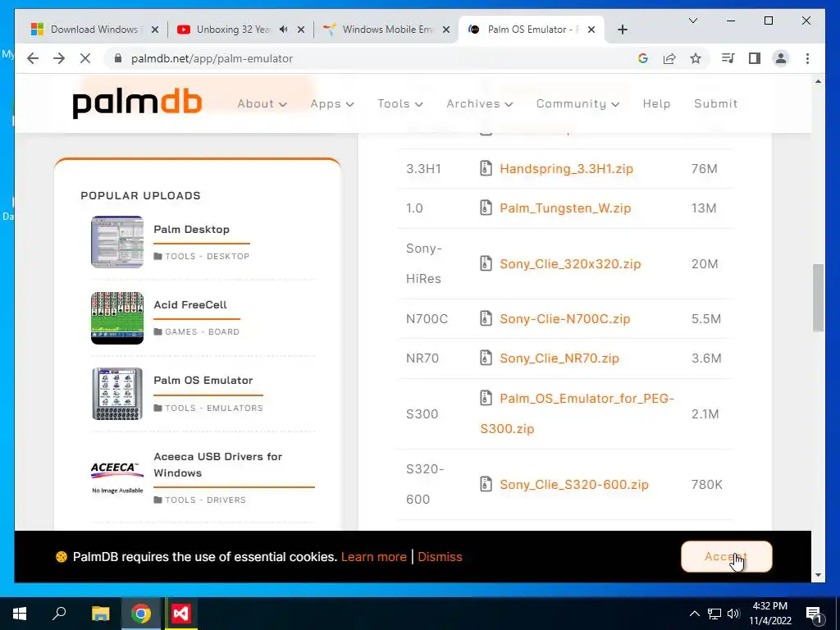Viewport: 840px width, 630px height.
Task: Click zip file icon beside Sony_Clie_NR70.zip
Action: [486, 358]
